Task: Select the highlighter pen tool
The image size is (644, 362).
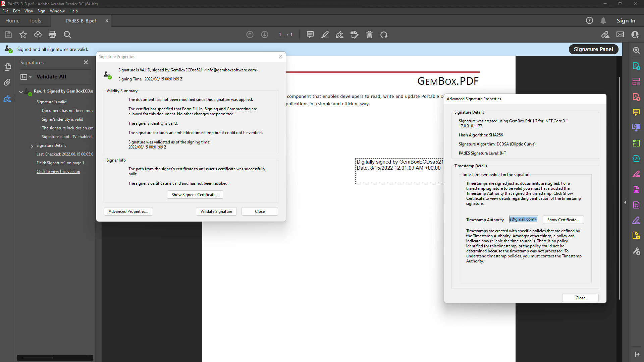Action: tap(325, 35)
